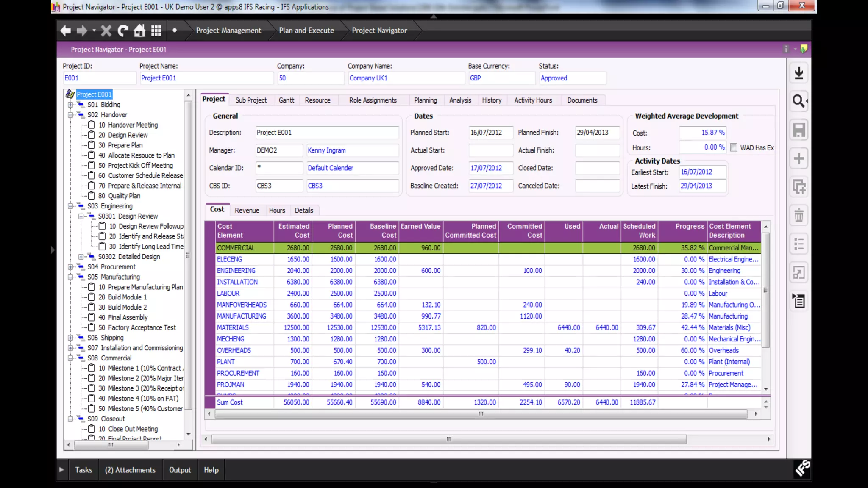Toggle the WAD Has Ex checkbox
The height and width of the screenshot is (488, 868).
tap(734, 147)
